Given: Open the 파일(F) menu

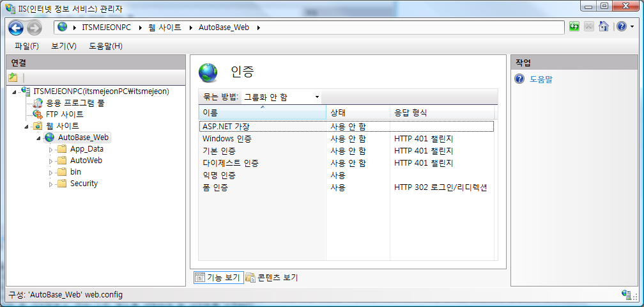Looking at the screenshot, I should 27,46.
